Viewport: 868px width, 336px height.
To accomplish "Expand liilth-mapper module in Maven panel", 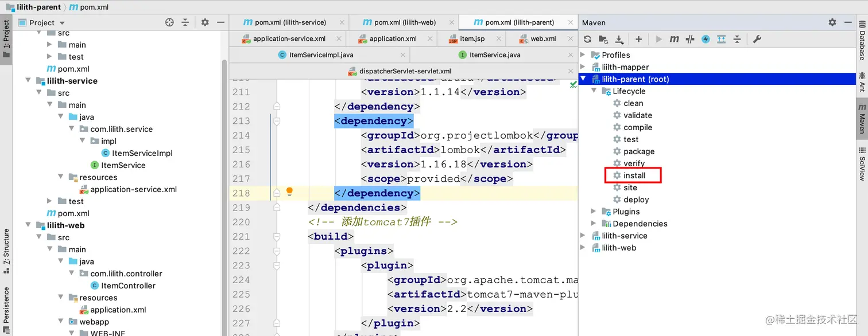I will 583,67.
